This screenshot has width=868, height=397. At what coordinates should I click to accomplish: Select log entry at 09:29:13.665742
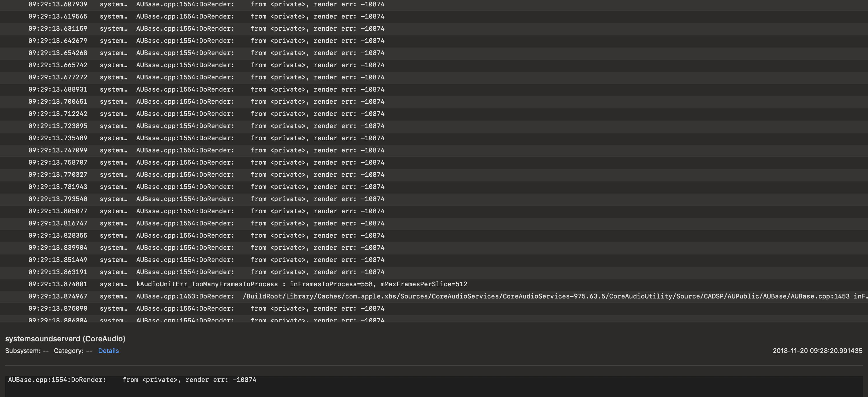pos(434,65)
